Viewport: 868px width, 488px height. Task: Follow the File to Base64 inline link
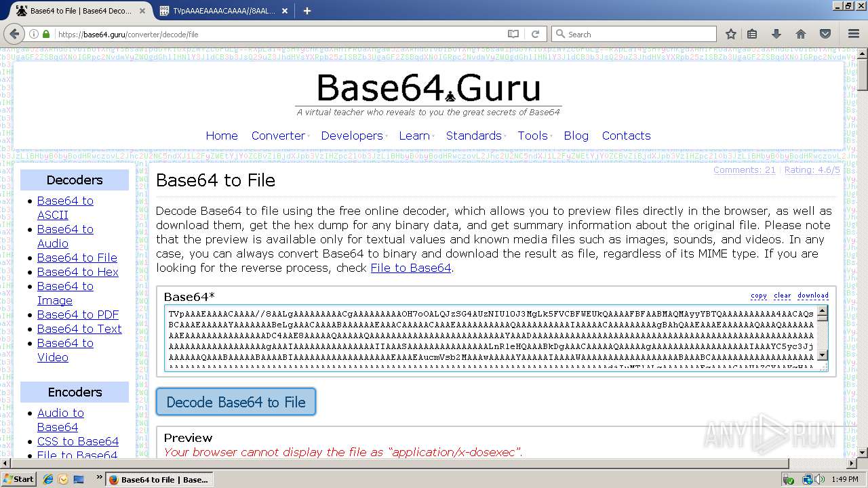click(411, 268)
